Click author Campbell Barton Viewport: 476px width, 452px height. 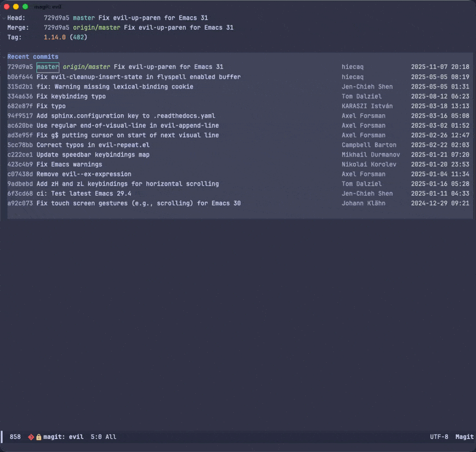[x=369, y=145]
